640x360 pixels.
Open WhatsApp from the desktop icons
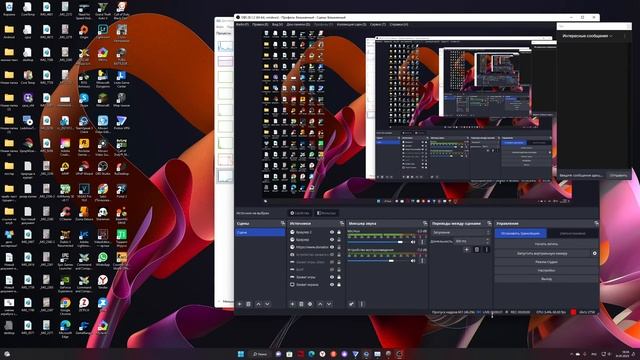(x=103, y=259)
